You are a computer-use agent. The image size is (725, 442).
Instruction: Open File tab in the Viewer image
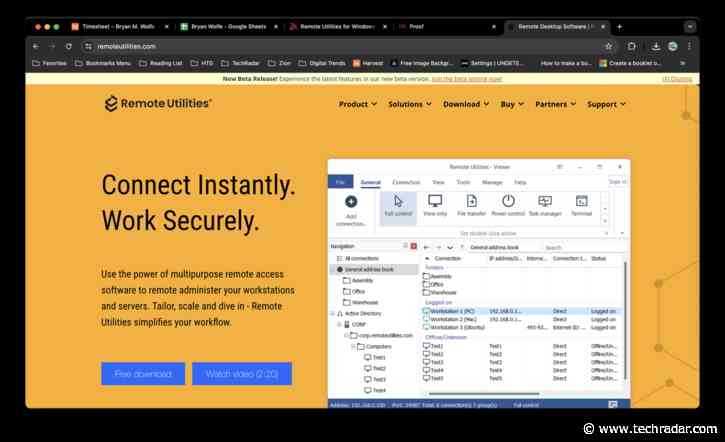point(340,182)
